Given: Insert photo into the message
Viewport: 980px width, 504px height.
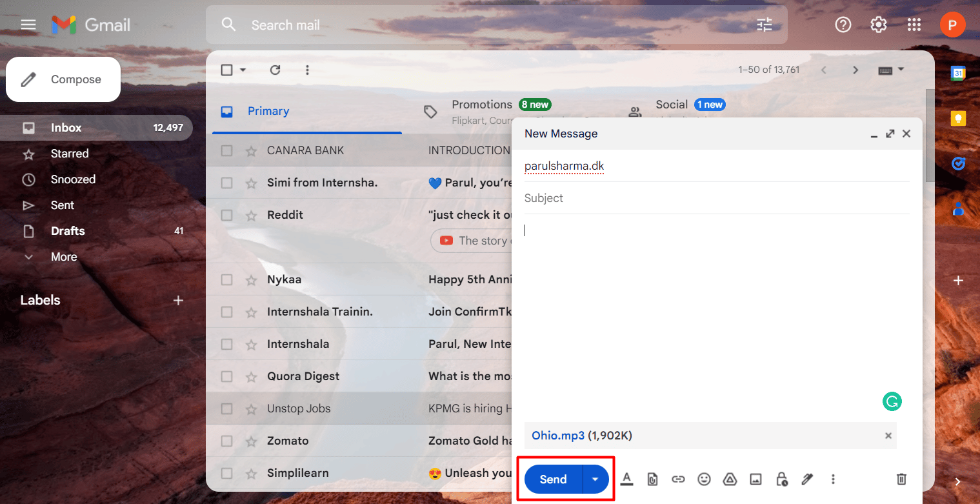Looking at the screenshot, I should (x=755, y=479).
